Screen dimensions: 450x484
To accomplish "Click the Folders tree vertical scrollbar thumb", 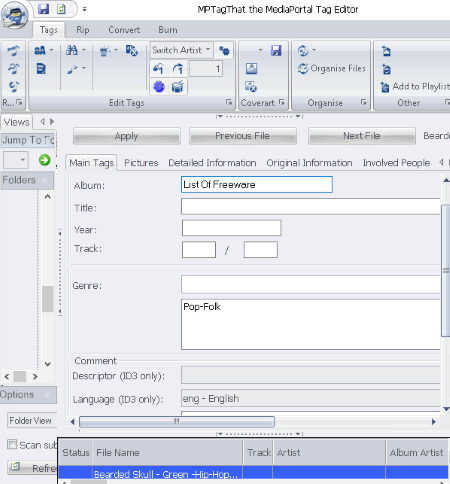I will 47,299.
